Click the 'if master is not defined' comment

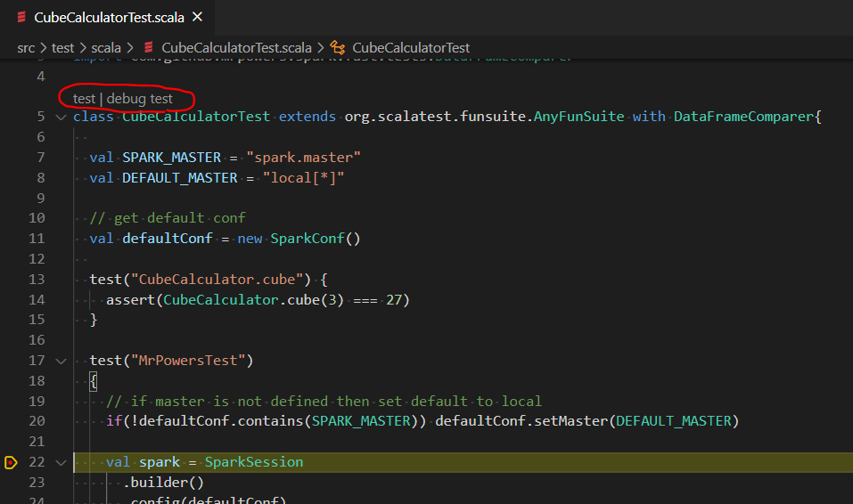tap(324, 402)
